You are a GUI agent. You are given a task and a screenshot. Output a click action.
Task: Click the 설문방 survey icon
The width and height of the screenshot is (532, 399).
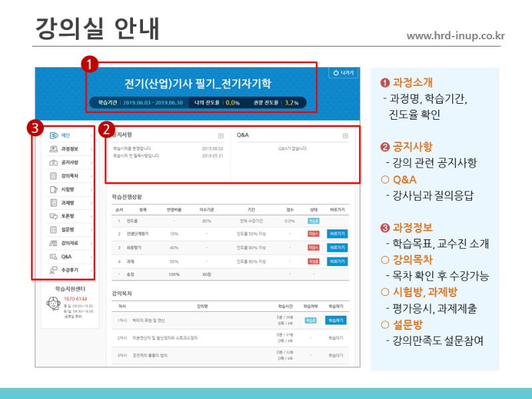(x=54, y=229)
